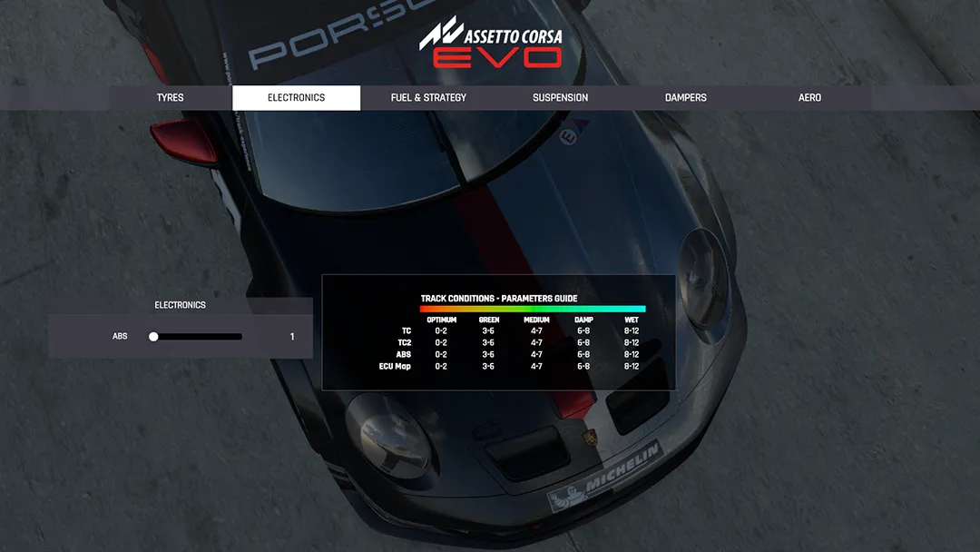Viewport: 980px width, 552px height.
Task: Click the ABS value readout showing 1
Action: (292, 336)
